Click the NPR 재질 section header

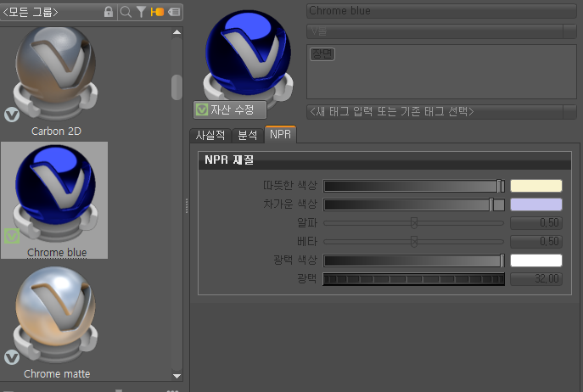pyautogui.click(x=384, y=160)
